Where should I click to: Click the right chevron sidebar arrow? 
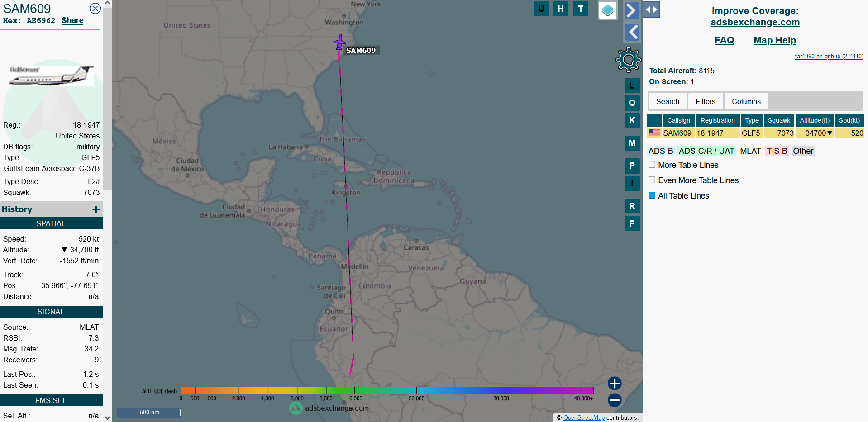pos(632,10)
